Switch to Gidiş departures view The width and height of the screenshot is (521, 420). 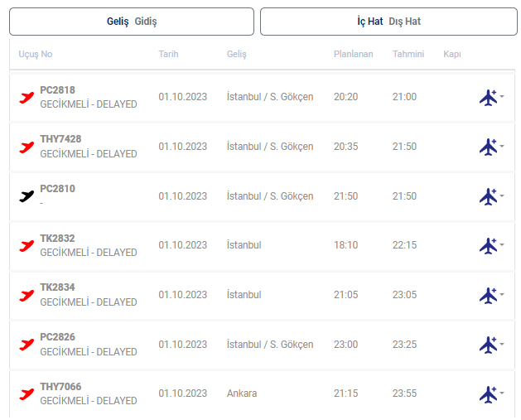[x=146, y=22]
